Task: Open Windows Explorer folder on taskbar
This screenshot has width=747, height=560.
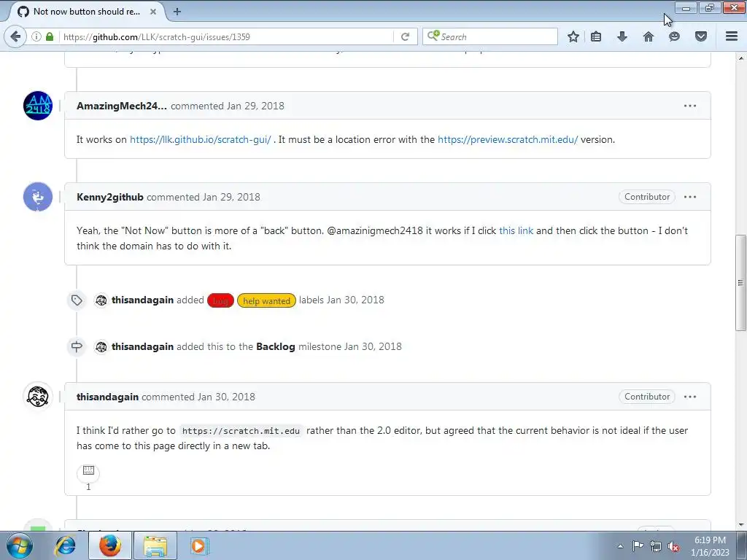Action: (x=155, y=545)
